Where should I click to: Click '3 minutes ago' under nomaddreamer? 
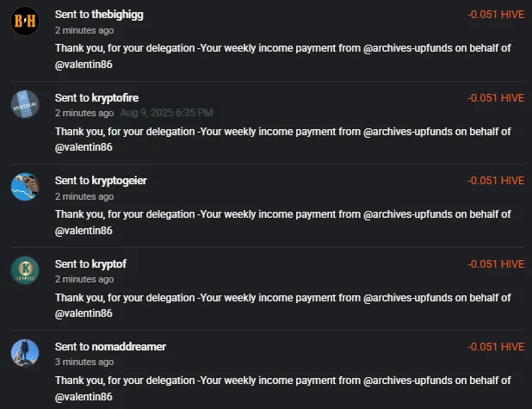click(x=84, y=362)
